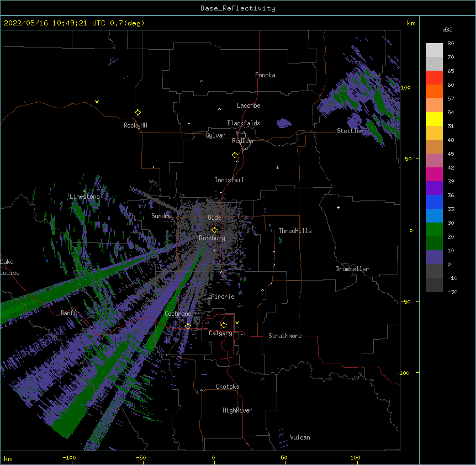Click the Vulcan label
This screenshot has height=465, width=476.
tap(300, 437)
